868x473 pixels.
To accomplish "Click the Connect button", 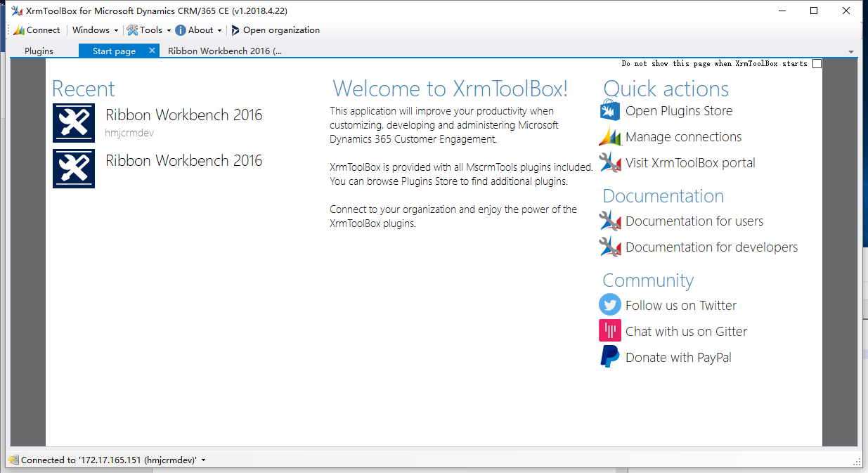I will [37, 30].
